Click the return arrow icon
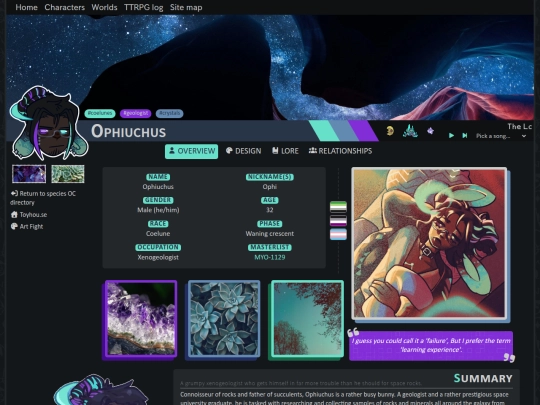Viewport: 540px width, 405px height. click(x=14, y=193)
